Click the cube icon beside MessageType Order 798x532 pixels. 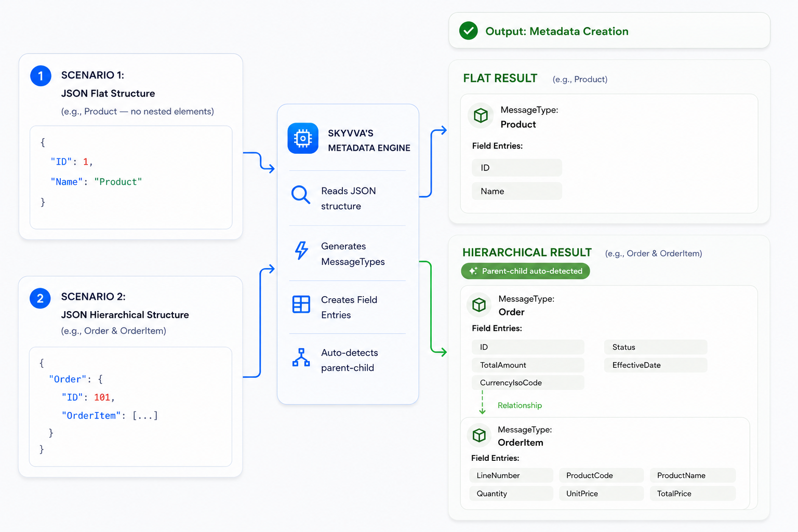(x=479, y=305)
